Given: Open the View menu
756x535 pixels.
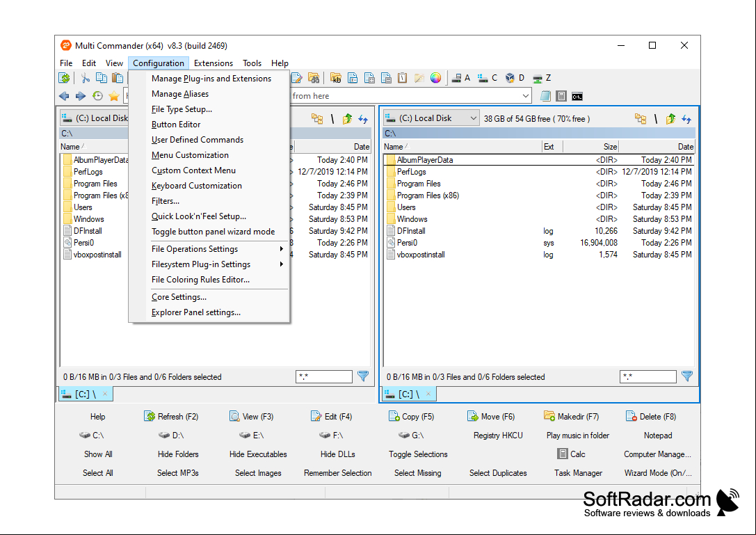Looking at the screenshot, I should pyautogui.click(x=114, y=63).
